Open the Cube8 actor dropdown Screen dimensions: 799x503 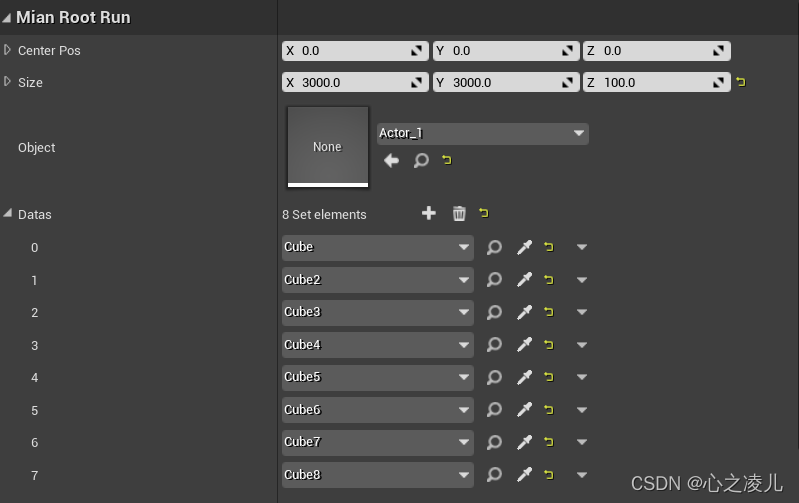pyautogui.click(x=378, y=475)
